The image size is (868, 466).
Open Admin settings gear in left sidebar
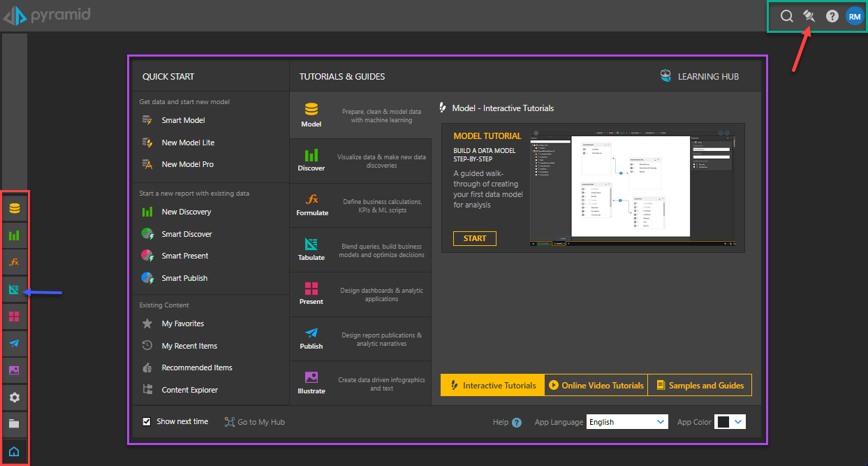14,397
